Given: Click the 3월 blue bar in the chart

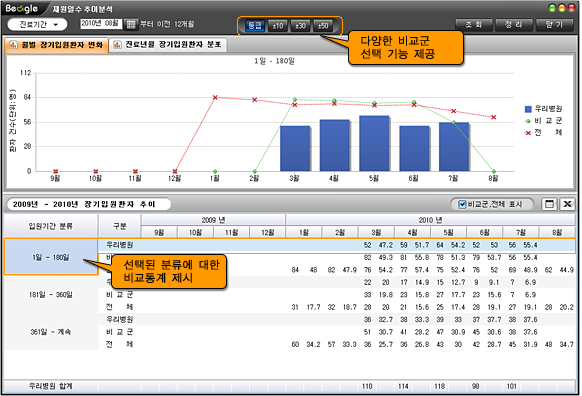Looking at the screenshot, I should [295, 148].
